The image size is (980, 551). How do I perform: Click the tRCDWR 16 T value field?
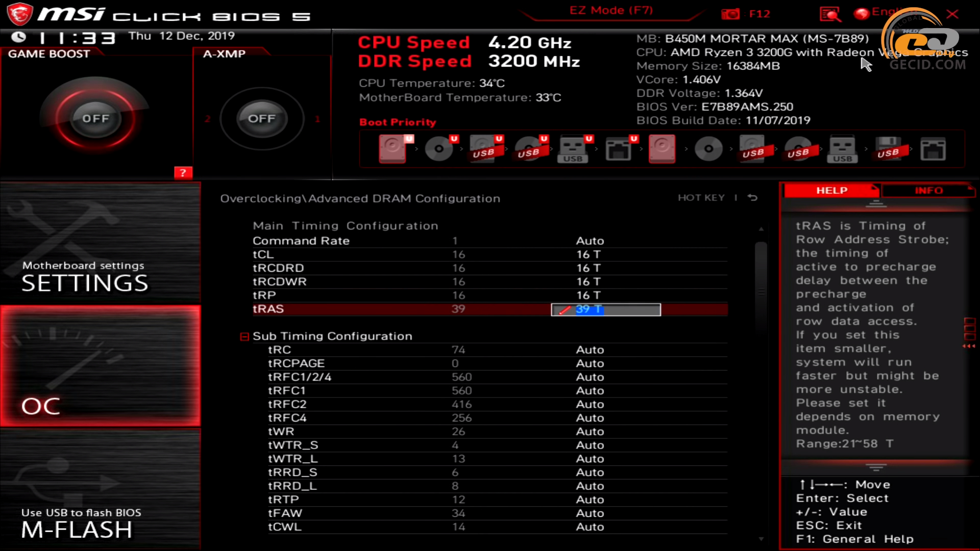[589, 282]
